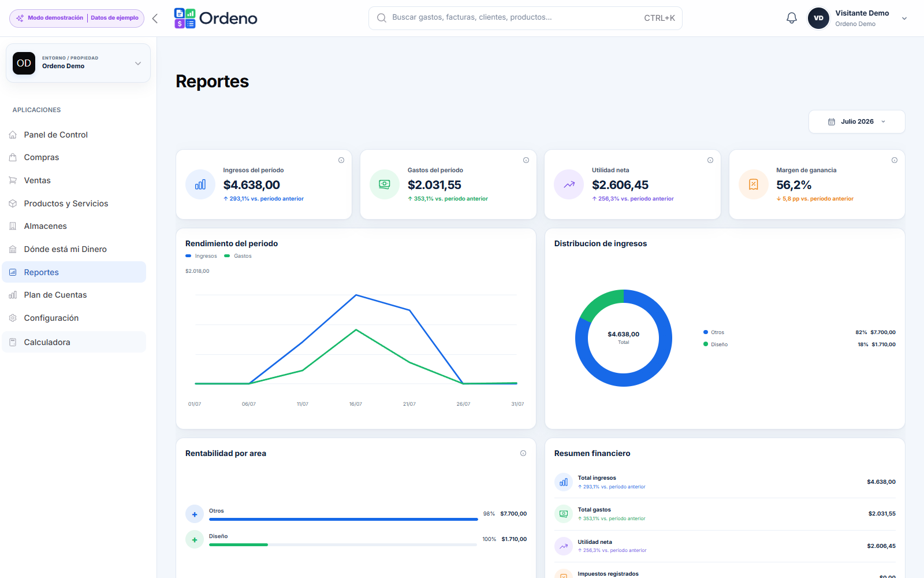Click the plus icon beside Diseño

[x=195, y=539]
